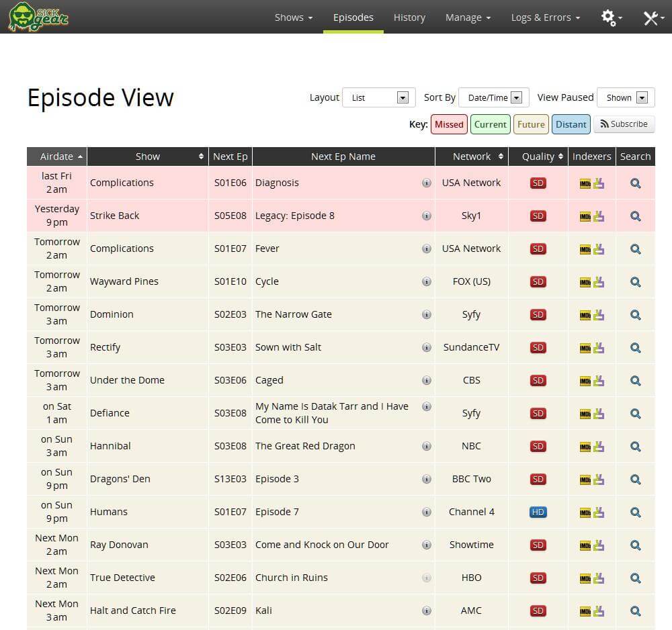672x630 pixels.
Task: Click the Next Ep column header
Action: point(230,156)
